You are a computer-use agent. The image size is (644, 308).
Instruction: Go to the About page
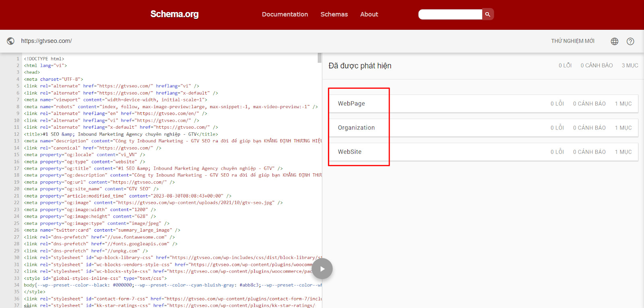tap(369, 14)
